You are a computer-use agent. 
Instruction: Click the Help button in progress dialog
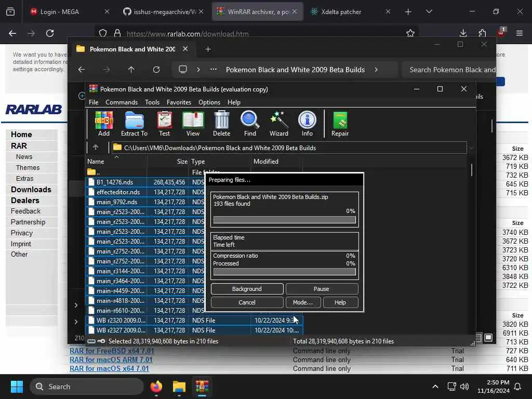pyautogui.click(x=340, y=302)
